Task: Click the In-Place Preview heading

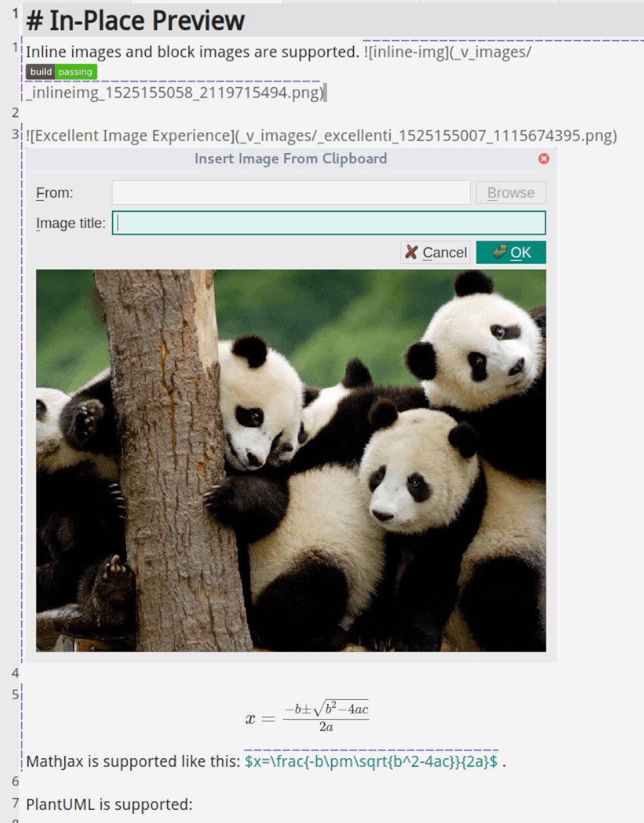Action: pyautogui.click(x=134, y=20)
